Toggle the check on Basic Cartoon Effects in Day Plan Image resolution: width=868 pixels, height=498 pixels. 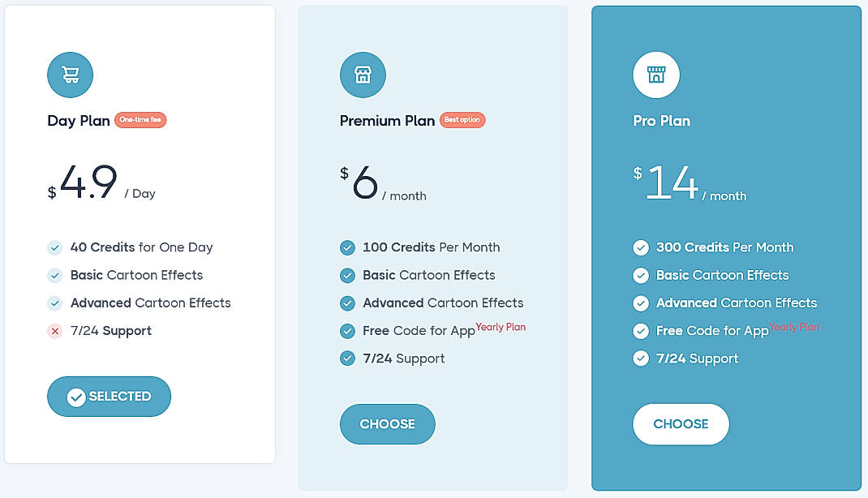coord(54,275)
